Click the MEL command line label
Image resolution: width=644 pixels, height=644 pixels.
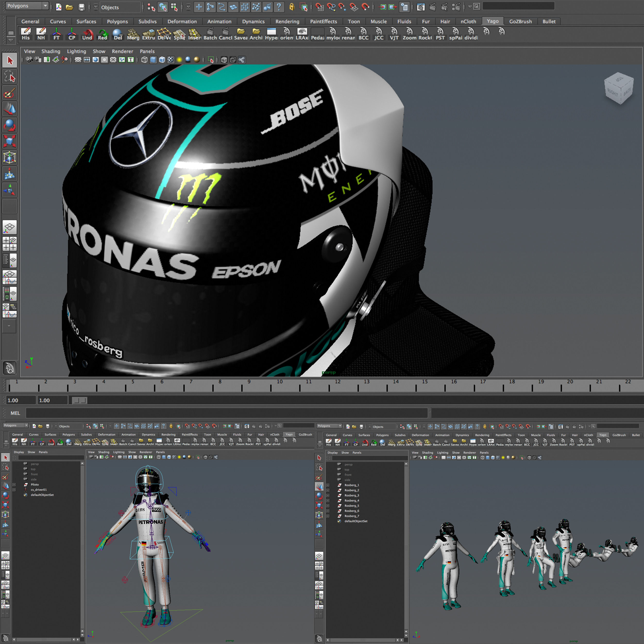pyautogui.click(x=15, y=413)
